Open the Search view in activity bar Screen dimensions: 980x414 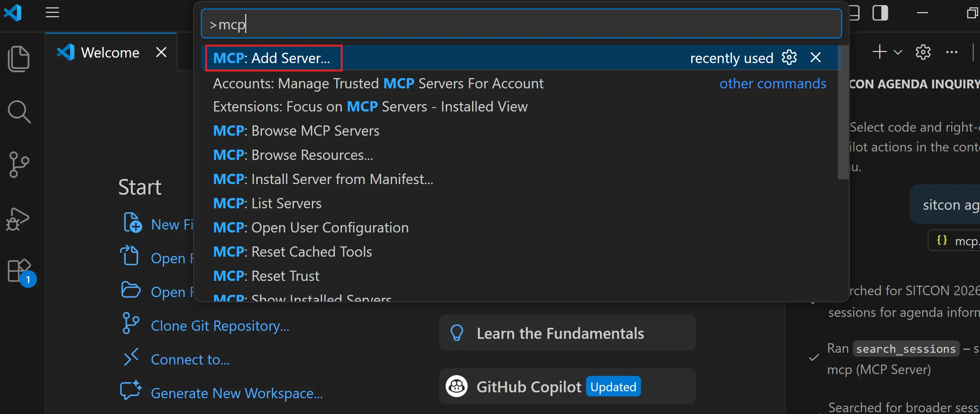18,112
